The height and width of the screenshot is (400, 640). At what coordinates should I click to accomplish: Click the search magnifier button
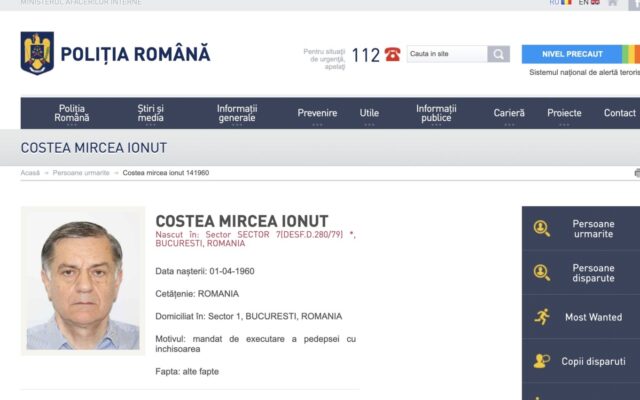click(x=498, y=54)
